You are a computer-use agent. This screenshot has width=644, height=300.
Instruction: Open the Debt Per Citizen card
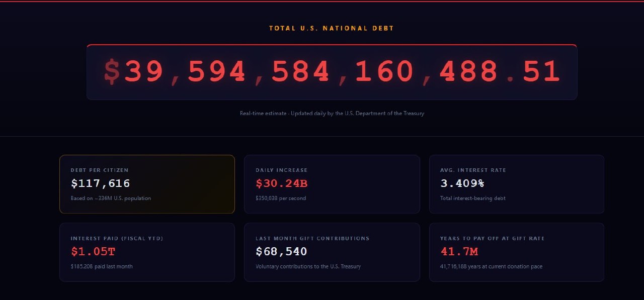[147, 184]
